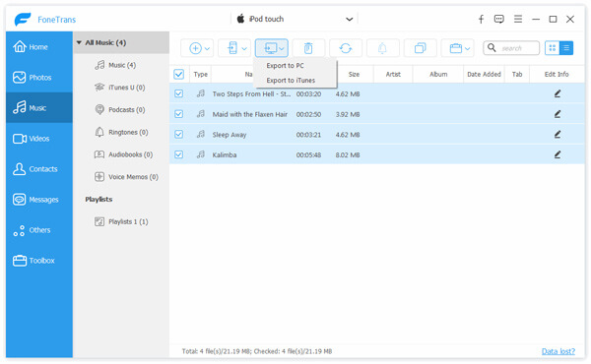The height and width of the screenshot is (364, 591).
Task: Click the Export to Device phone icon
Action: coord(232,48)
